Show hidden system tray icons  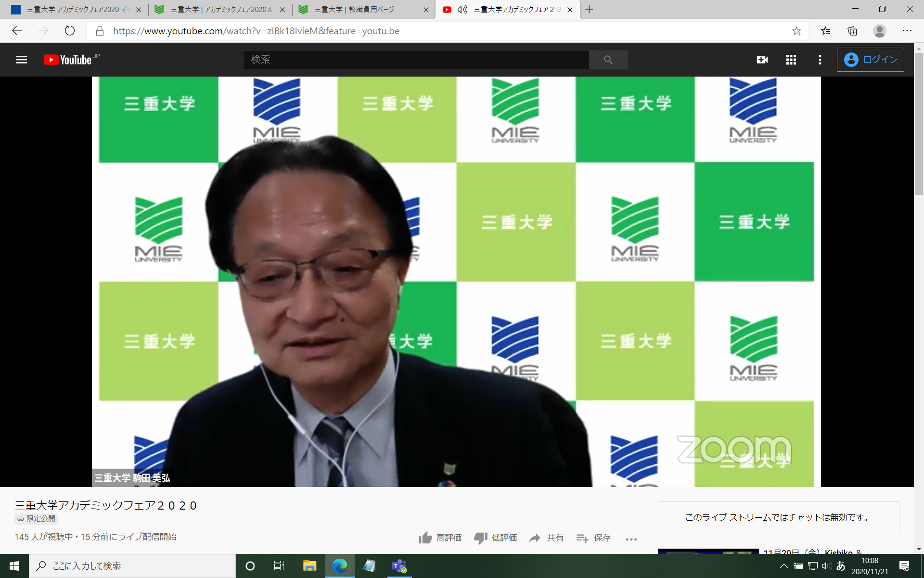(x=784, y=566)
